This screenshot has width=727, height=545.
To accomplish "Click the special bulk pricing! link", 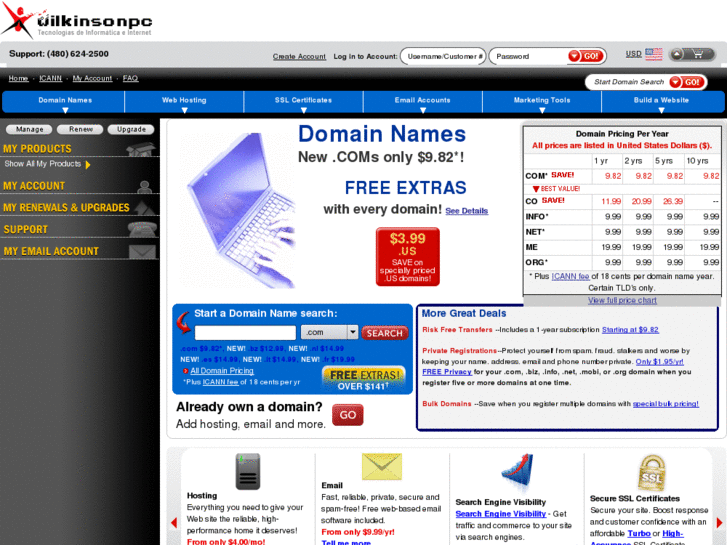I will [x=665, y=404].
